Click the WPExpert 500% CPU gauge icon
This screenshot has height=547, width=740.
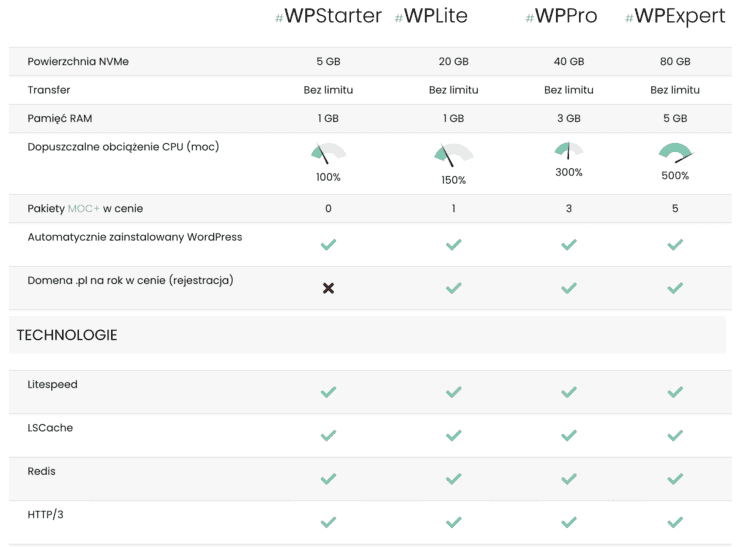[676, 152]
